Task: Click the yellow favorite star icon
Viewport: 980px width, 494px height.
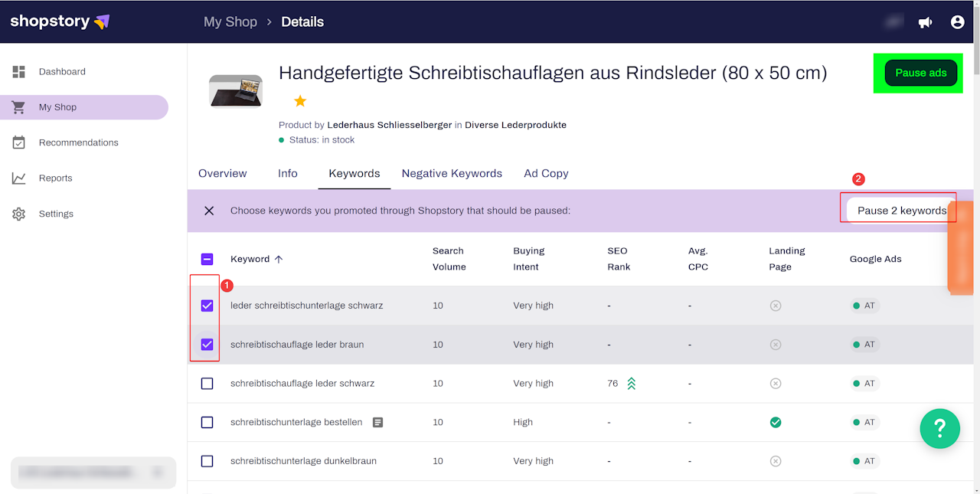Action: coord(300,101)
